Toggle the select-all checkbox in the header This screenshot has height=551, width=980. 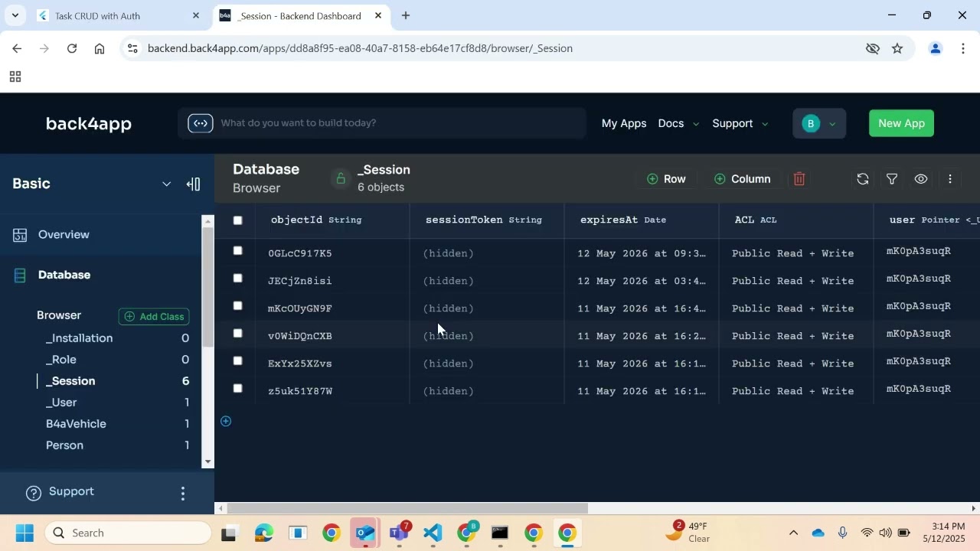(237, 220)
